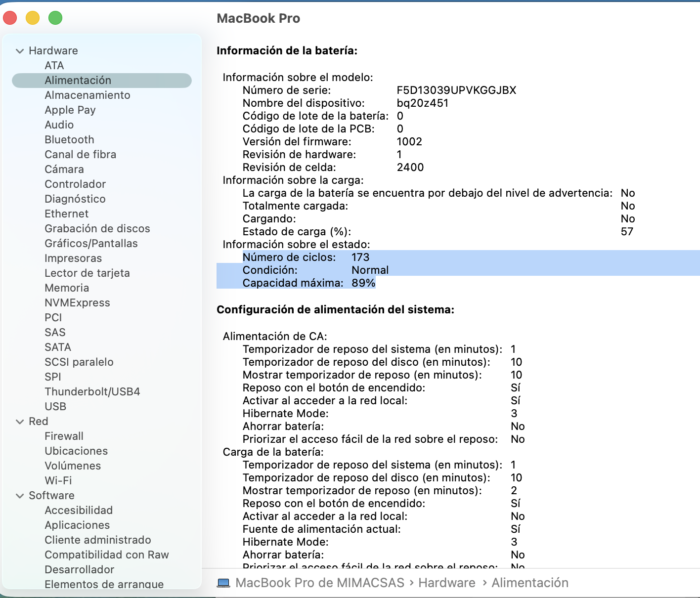
Task: Open Canal de fibra in sidebar
Action: (81, 155)
